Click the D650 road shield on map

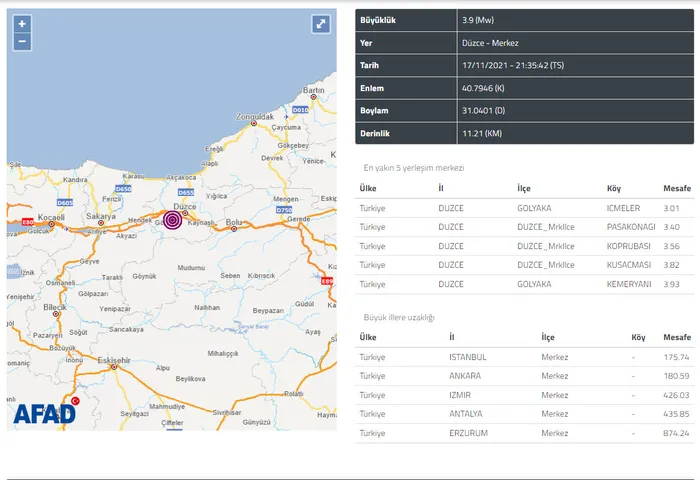coord(123,188)
